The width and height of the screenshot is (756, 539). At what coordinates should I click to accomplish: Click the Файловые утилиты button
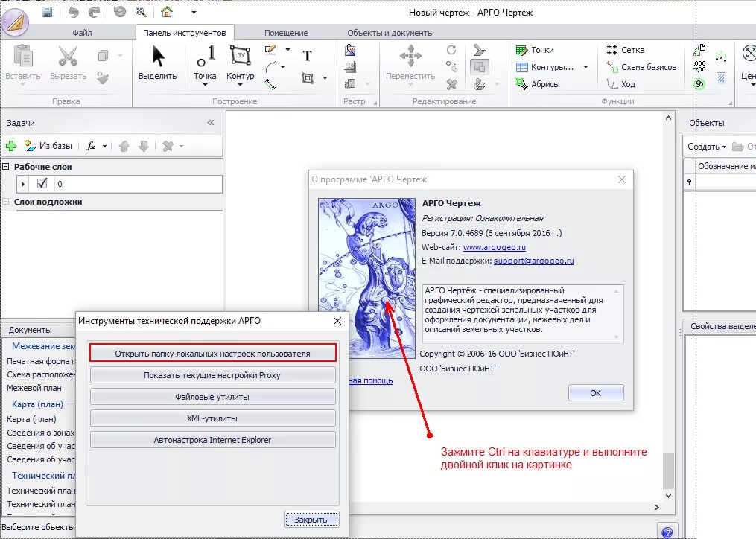pyautogui.click(x=212, y=397)
